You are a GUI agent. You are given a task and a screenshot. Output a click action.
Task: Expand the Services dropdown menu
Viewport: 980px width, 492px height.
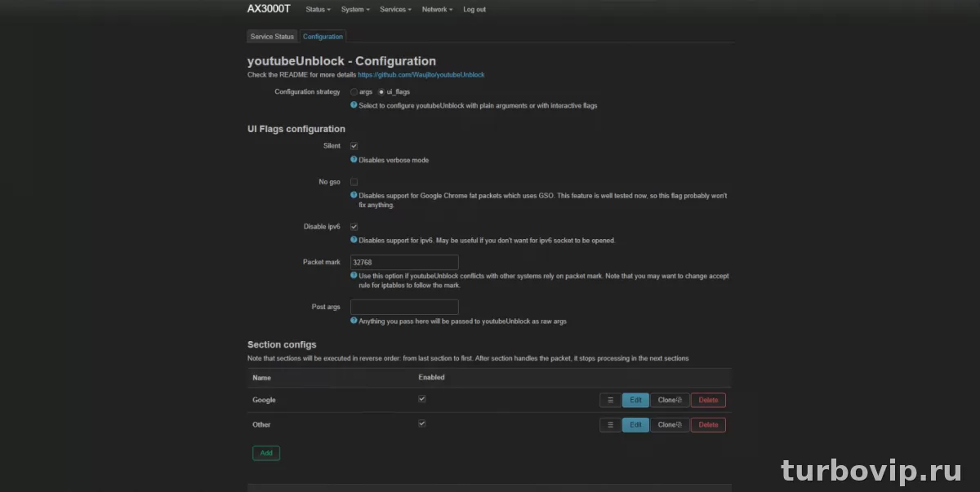pyautogui.click(x=395, y=10)
